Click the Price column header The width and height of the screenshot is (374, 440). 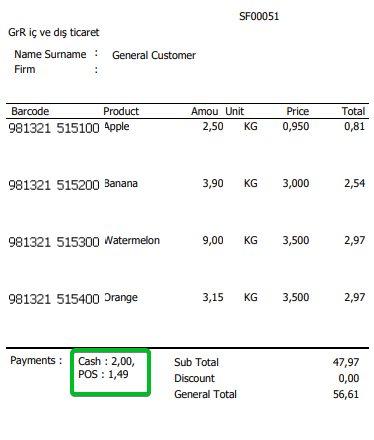pyautogui.click(x=298, y=111)
